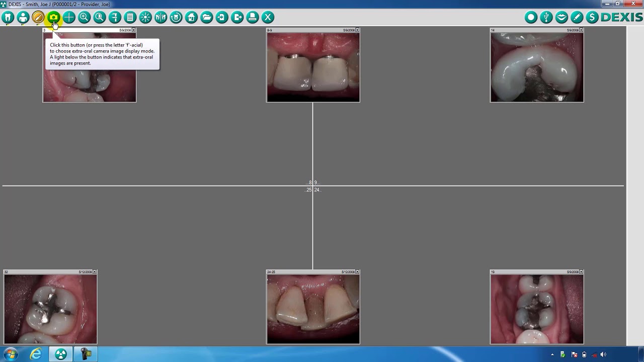
Task: Click the X exit toolbar button
Action: [268, 18]
